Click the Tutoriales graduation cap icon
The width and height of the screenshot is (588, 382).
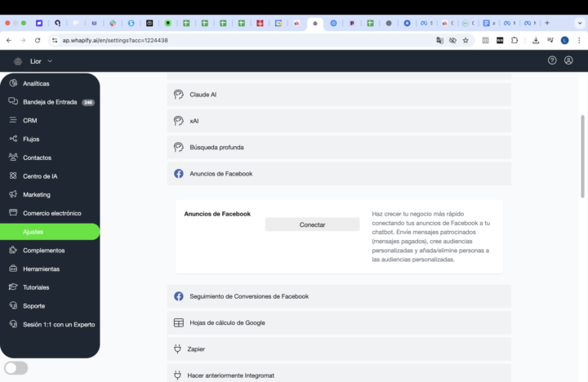[13, 286]
